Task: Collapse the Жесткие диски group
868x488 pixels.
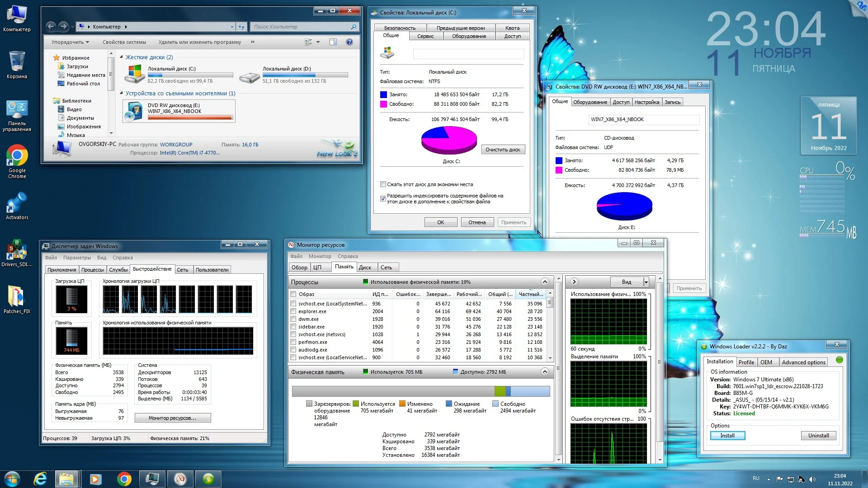Action: click(x=121, y=57)
